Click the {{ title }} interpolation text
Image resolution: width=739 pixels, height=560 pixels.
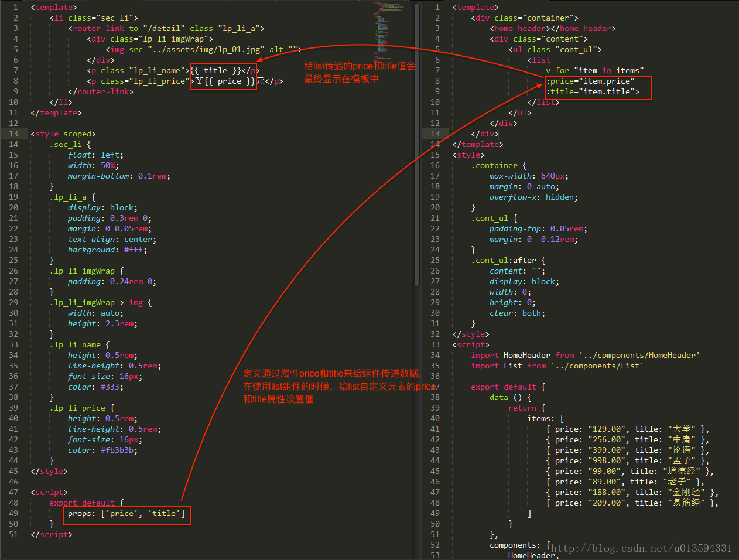215,70
